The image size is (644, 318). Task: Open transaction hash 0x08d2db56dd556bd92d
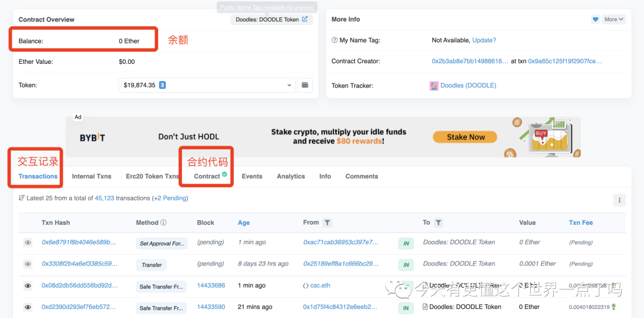click(80, 285)
